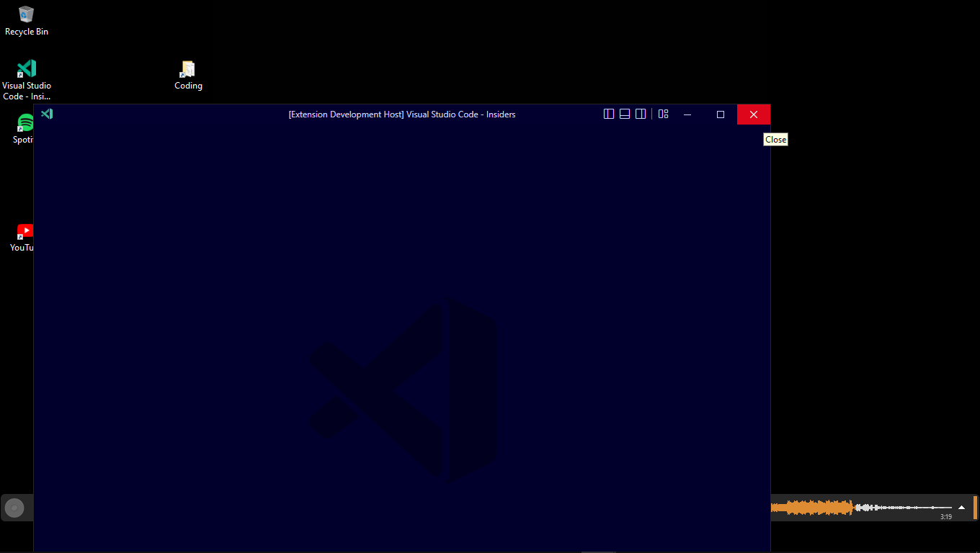Seek in the music player's orange waveform
This screenshot has width=980, height=553.
pos(811,508)
